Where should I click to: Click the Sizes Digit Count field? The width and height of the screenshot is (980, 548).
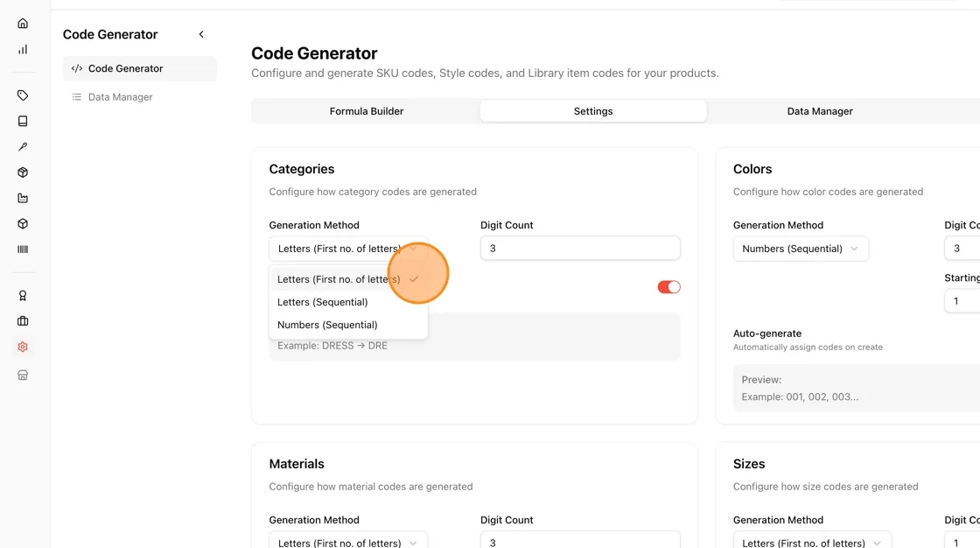962,541
